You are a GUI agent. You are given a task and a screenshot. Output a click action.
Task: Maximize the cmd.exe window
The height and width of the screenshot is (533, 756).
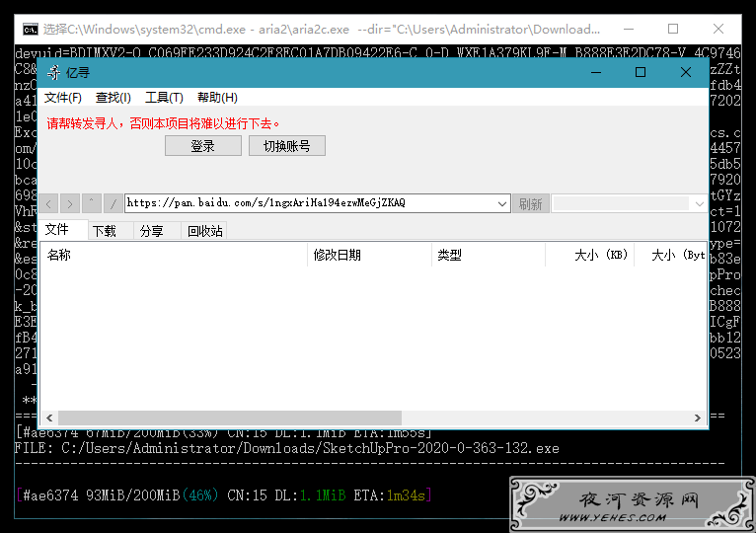point(673,29)
